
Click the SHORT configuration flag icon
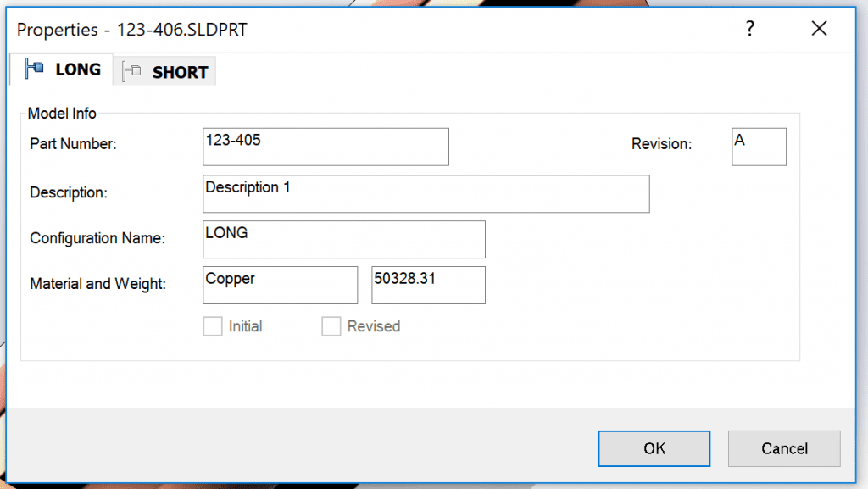click(x=131, y=71)
